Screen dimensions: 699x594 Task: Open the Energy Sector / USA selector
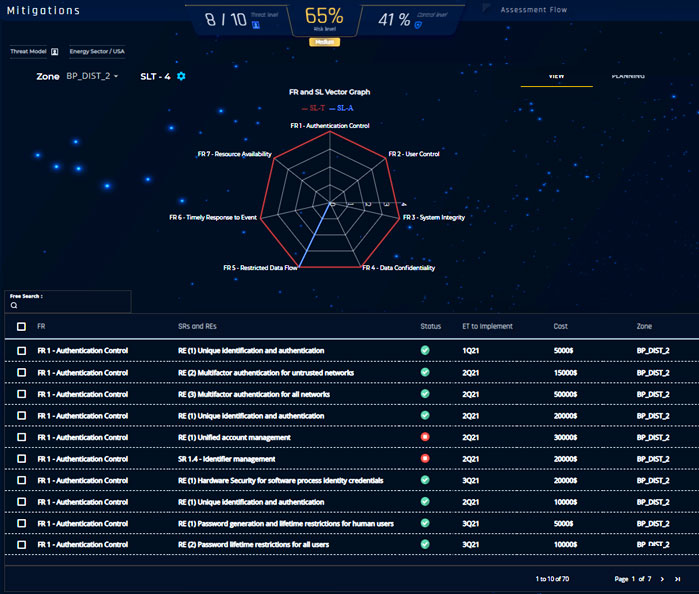point(95,51)
